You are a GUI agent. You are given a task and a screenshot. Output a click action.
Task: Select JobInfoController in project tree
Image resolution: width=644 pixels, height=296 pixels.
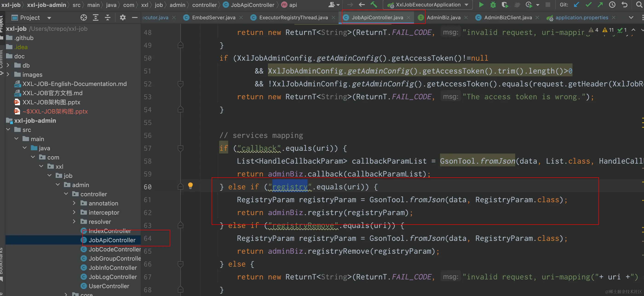(x=112, y=268)
